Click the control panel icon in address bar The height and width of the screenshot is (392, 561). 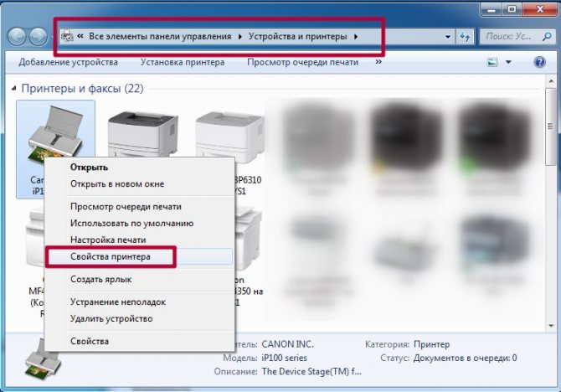click(x=67, y=37)
